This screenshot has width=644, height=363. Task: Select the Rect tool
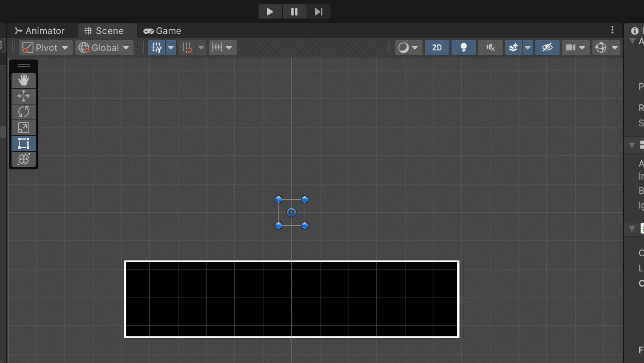pos(24,143)
